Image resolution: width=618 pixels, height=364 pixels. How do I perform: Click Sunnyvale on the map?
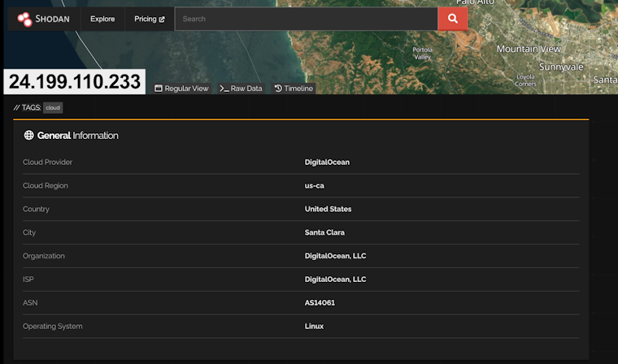[x=561, y=67]
